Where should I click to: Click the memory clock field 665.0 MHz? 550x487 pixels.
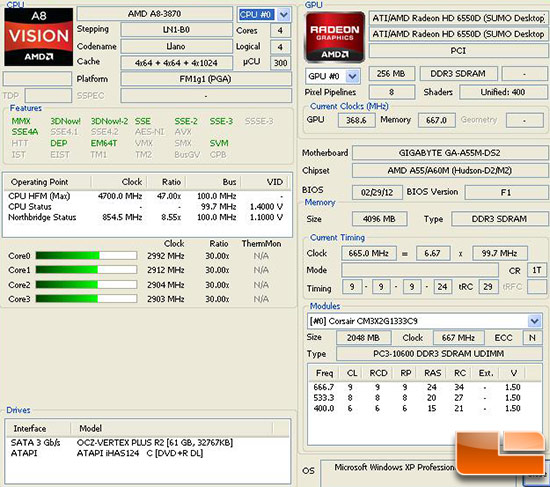[x=369, y=253]
